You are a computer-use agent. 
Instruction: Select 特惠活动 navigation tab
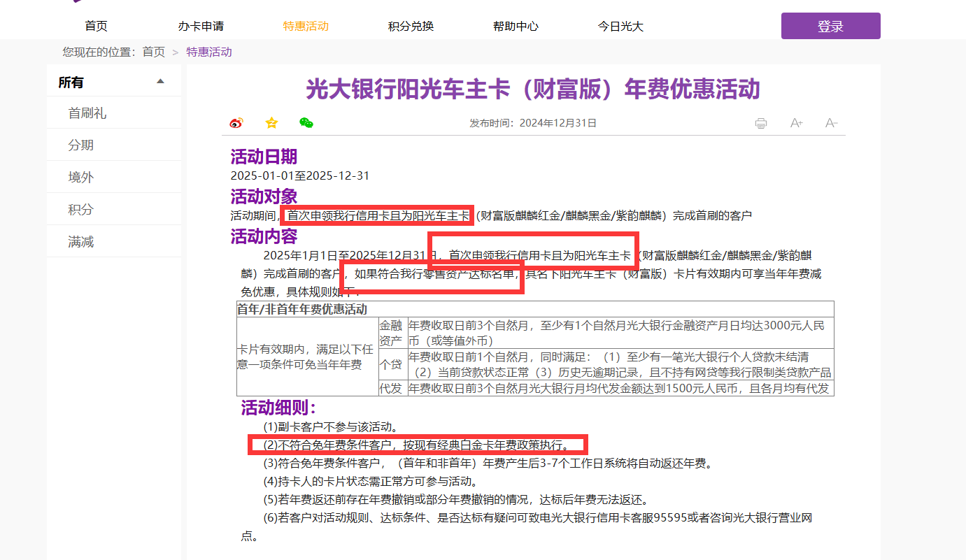click(306, 27)
